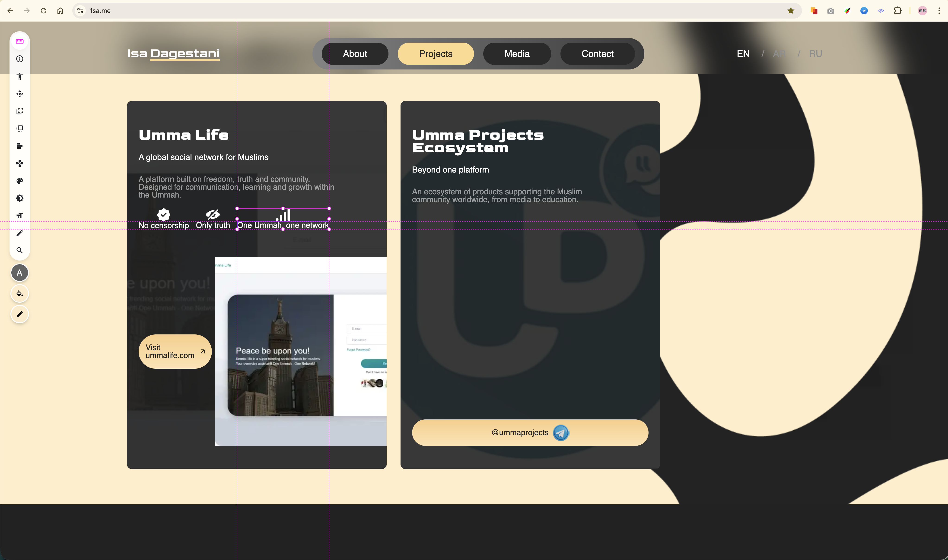This screenshot has height=560, width=948.
Task: Open the paint bucket background color swatch
Action: [20, 294]
